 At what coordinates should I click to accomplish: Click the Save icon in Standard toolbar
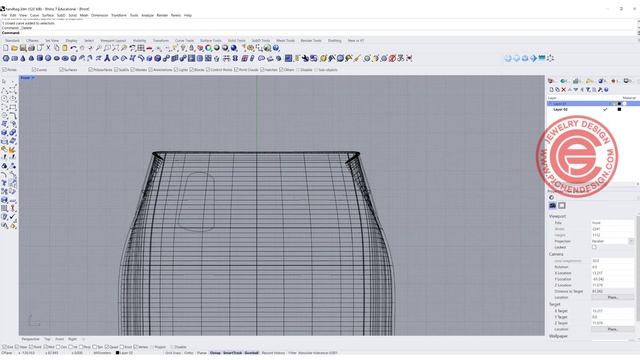pyautogui.click(x=23, y=48)
